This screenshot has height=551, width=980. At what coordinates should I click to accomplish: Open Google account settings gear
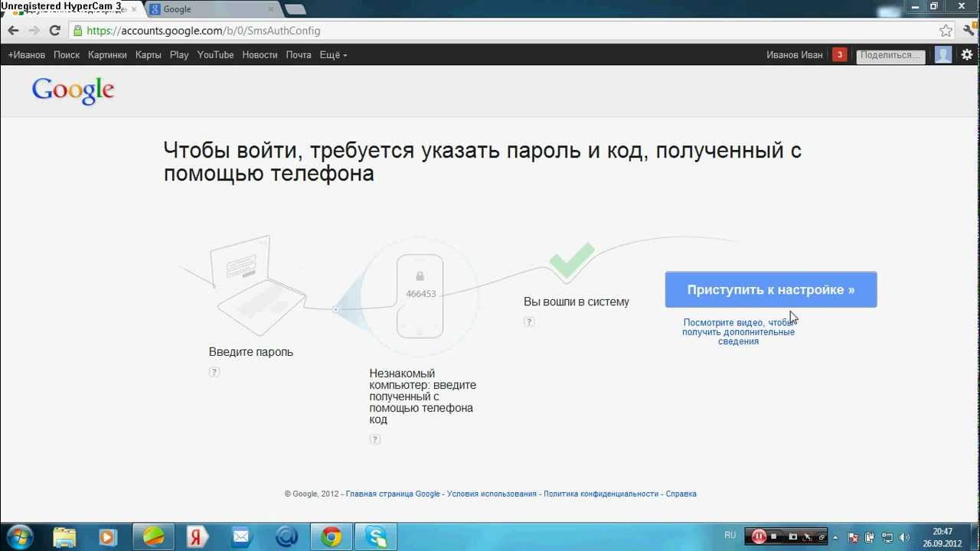click(x=967, y=55)
